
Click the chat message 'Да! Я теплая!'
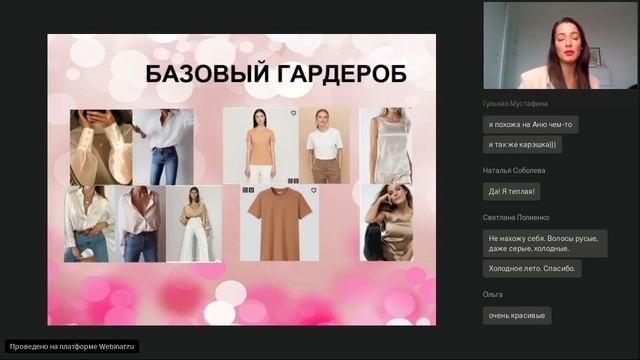511,191
